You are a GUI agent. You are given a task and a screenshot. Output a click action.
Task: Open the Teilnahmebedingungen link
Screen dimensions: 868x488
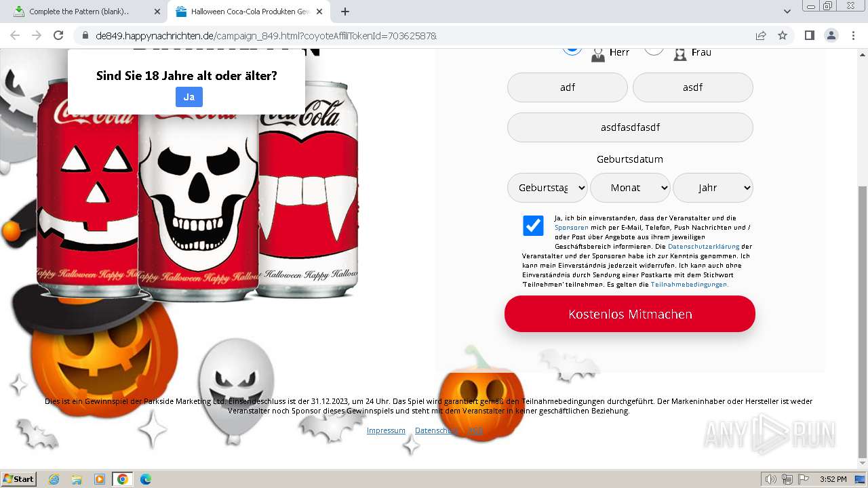pyautogui.click(x=689, y=285)
